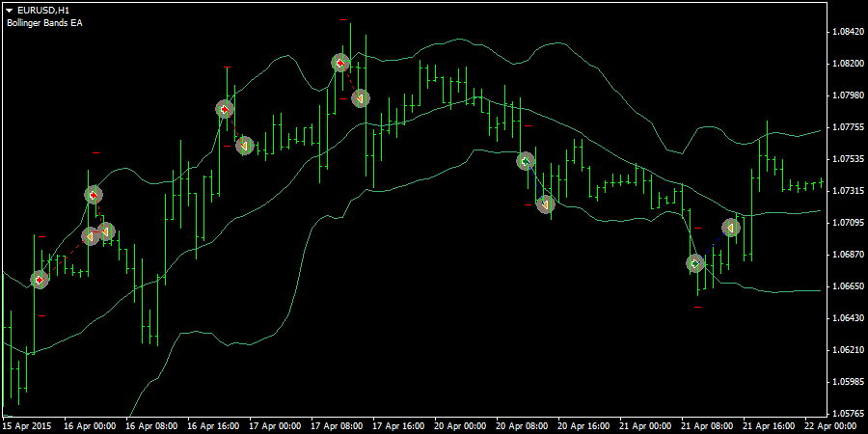Click the 17 Apr 16:00 time label
Viewport: 868px width, 434px height.
click(x=399, y=426)
